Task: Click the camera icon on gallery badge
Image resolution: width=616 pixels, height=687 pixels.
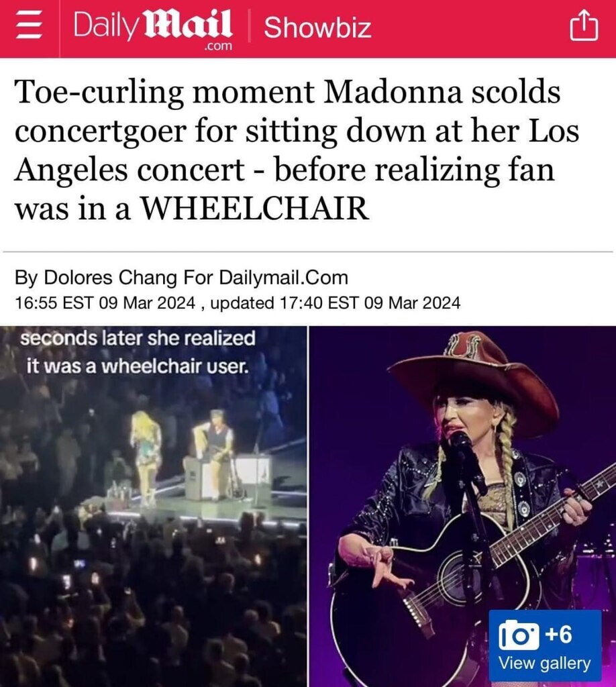Action: [519, 635]
